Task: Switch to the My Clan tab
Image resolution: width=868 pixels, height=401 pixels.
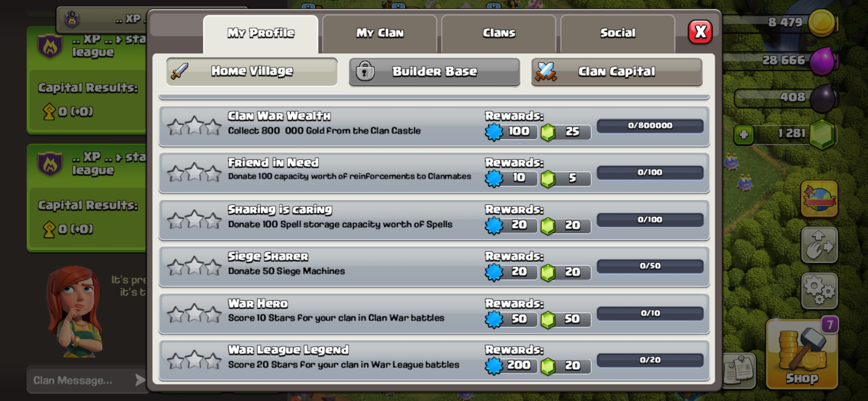Action: coord(380,33)
